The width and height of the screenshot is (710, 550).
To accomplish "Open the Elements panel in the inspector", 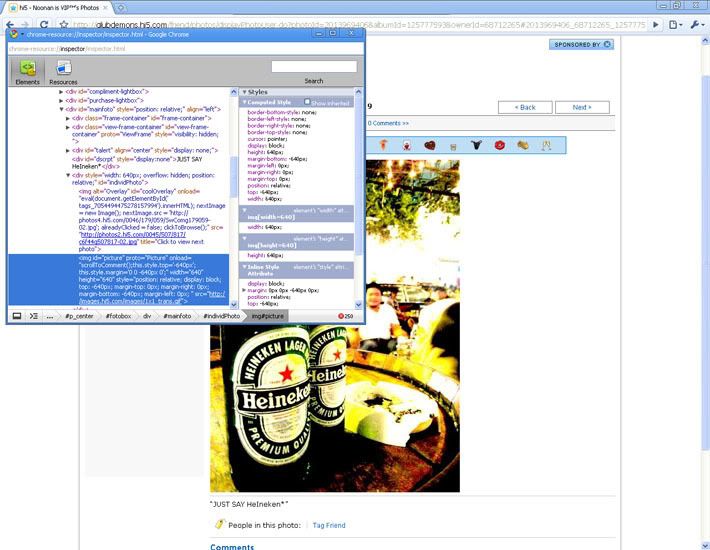I will (x=28, y=72).
